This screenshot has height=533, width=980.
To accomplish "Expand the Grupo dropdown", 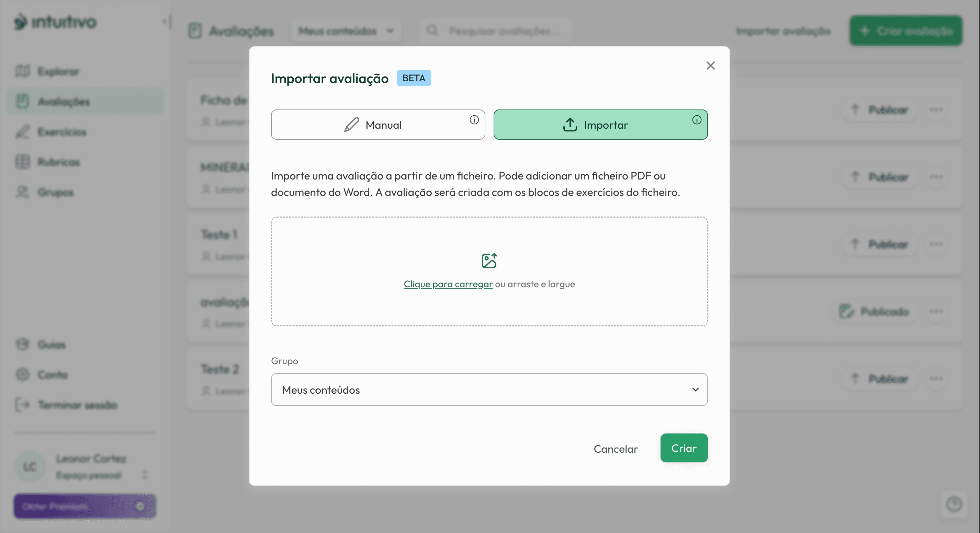I will 489,390.
